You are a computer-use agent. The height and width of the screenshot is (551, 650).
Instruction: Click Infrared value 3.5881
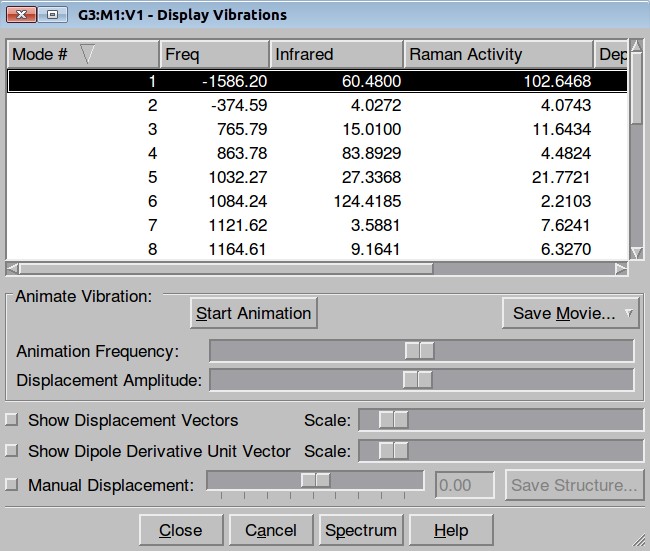(x=376, y=225)
